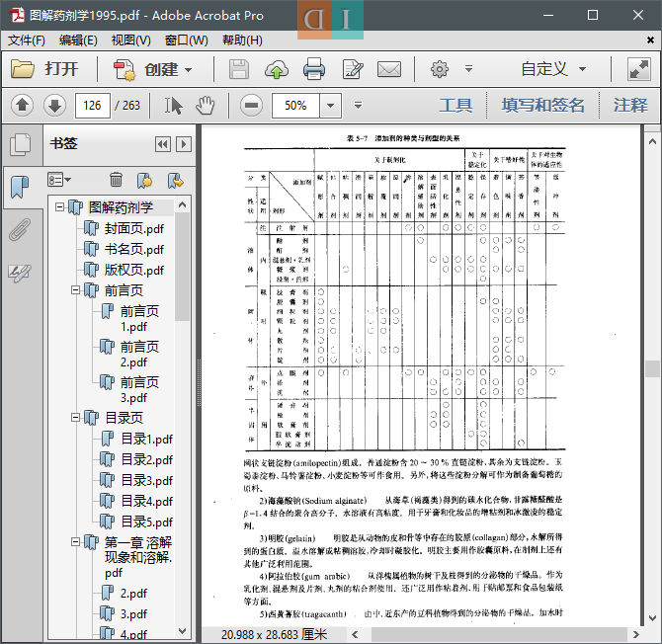Collapse bookmarks panel with double-arrow button
The image size is (662, 644).
click(163, 144)
